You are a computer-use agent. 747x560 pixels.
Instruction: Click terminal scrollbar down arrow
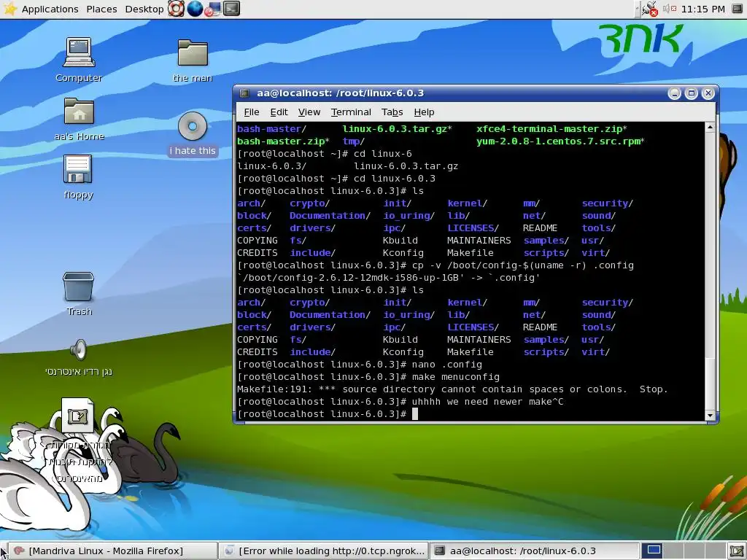click(x=710, y=416)
